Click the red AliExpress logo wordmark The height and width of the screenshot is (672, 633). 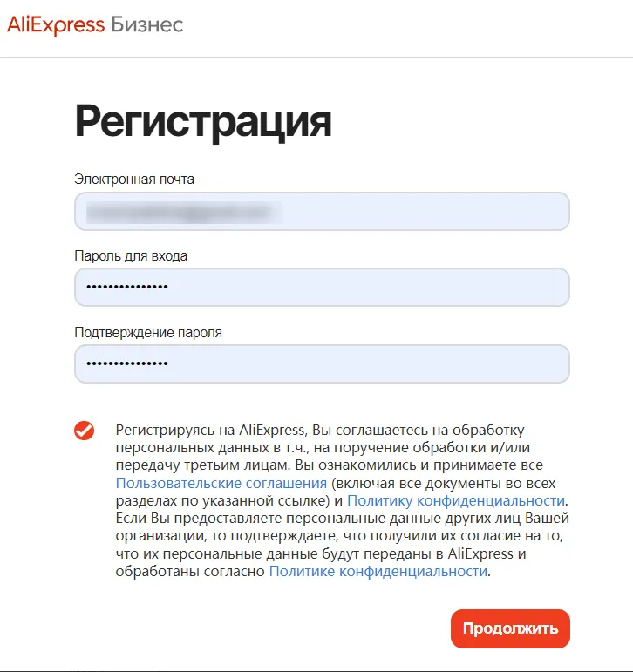(x=56, y=25)
